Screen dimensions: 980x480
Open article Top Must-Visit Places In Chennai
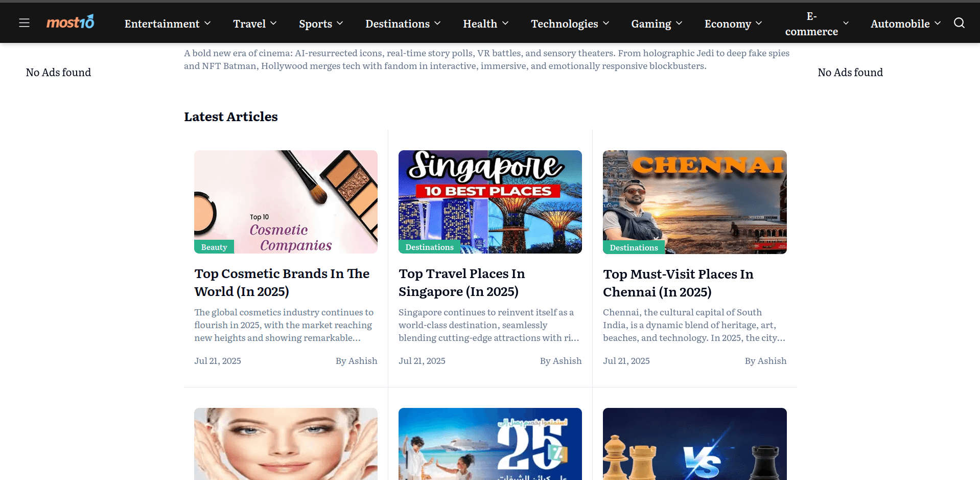click(x=678, y=283)
